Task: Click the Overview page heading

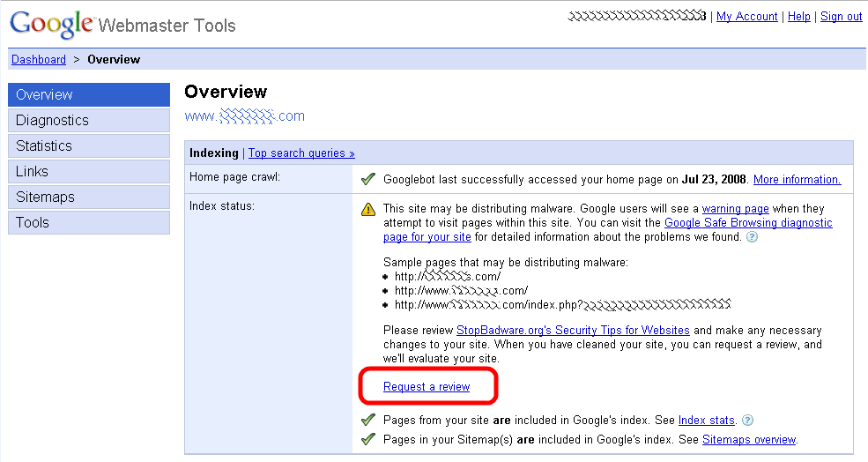Action: [226, 92]
